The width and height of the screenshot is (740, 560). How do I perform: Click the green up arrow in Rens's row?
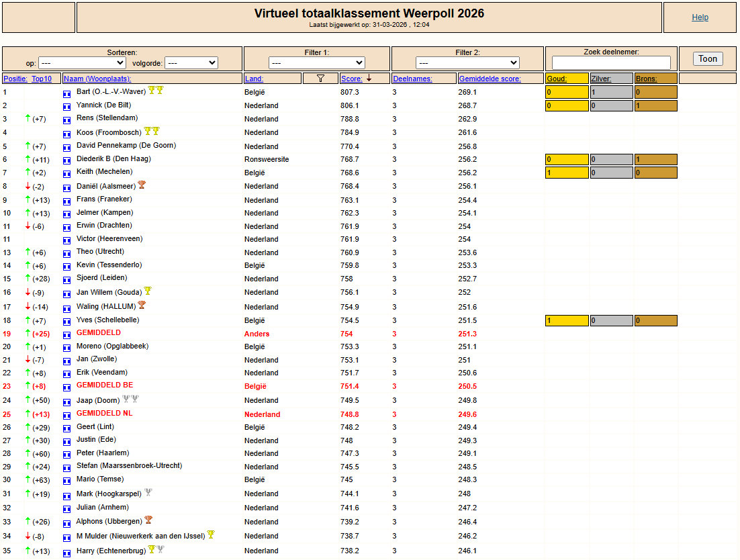(x=28, y=119)
